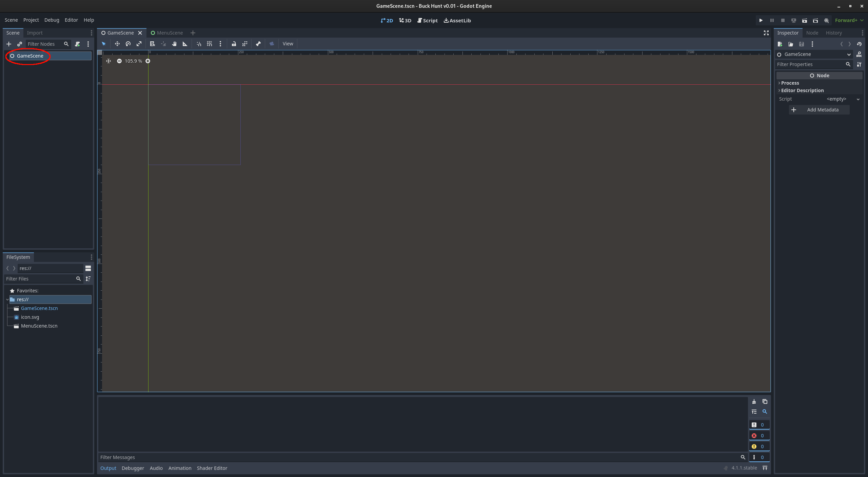The height and width of the screenshot is (477, 868).
Task: Open skeleton options bone icon
Action: pyautogui.click(x=258, y=44)
